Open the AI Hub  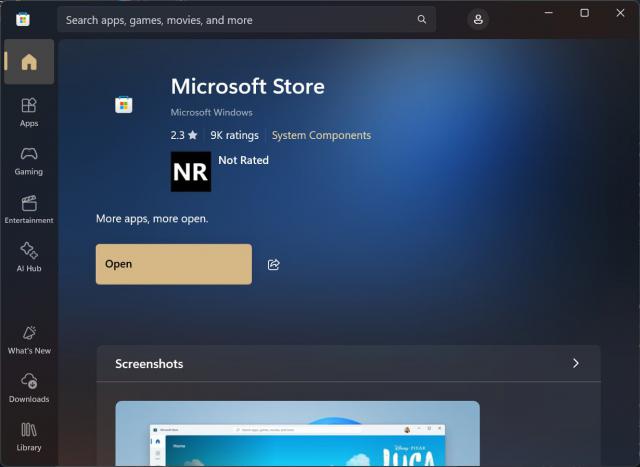coord(29,257)
